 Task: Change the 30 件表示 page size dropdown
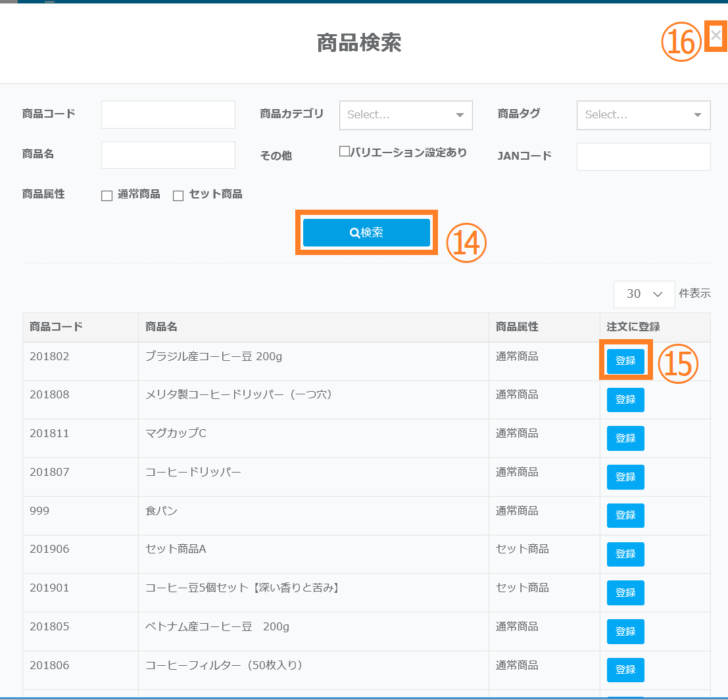coord(644,294)
